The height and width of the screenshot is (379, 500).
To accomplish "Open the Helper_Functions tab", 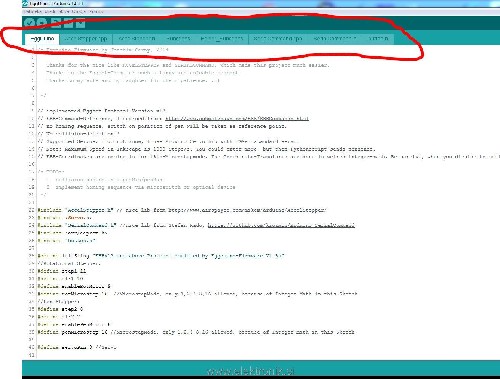I will (222, 39).
